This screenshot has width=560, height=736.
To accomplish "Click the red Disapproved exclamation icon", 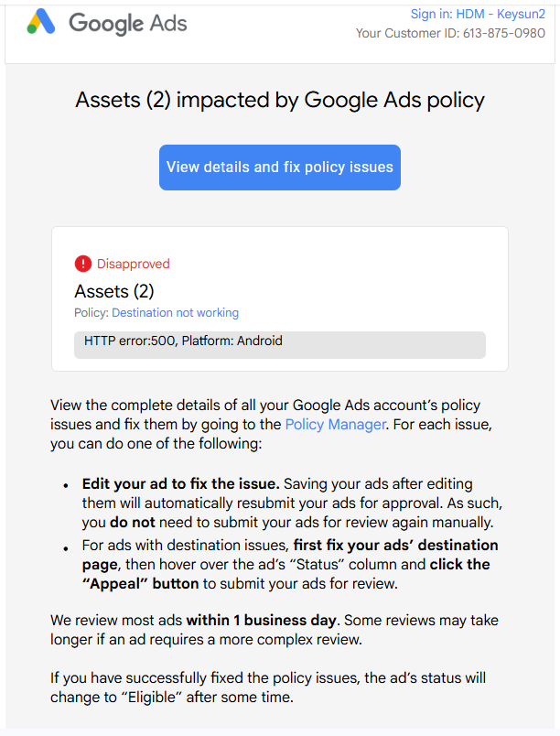I will (83, 264).
